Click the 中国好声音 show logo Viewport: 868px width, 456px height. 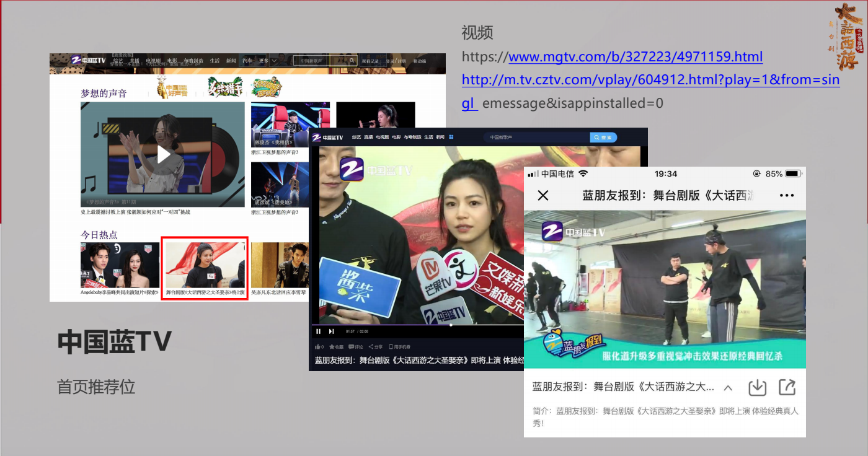coord(170,87)
